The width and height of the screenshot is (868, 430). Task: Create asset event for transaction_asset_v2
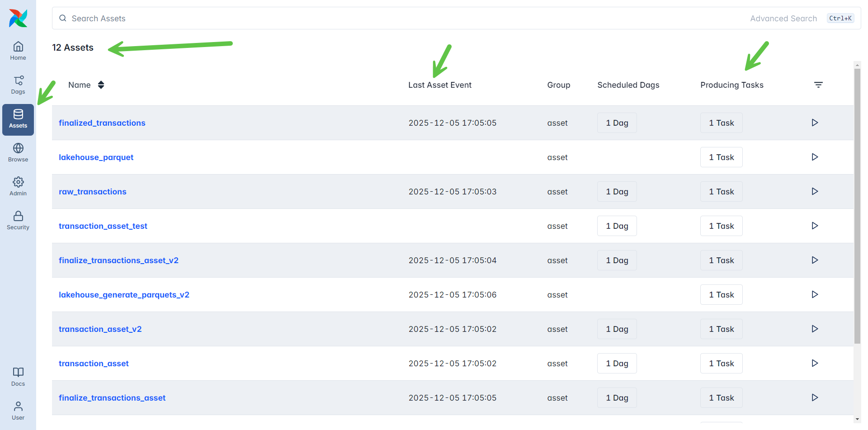point(815,329)
